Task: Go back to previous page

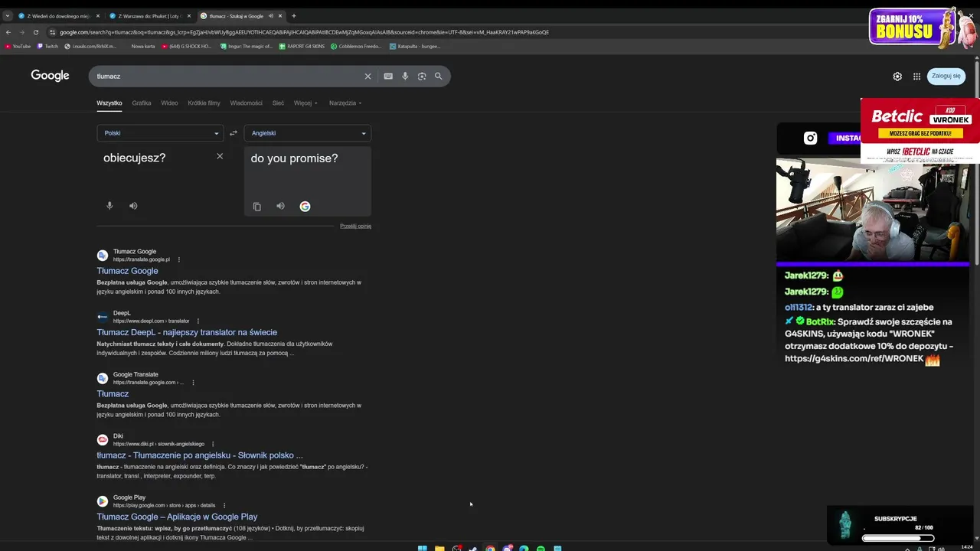Action: pyautogui.click(x=8, y=32)
